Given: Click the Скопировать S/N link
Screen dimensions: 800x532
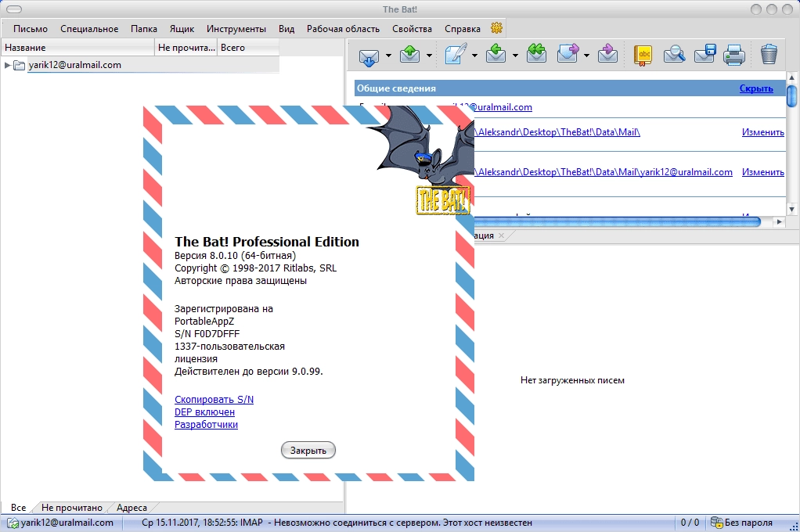Looking at the screenshot, I should pyautogui.click(x=214, y=399).
